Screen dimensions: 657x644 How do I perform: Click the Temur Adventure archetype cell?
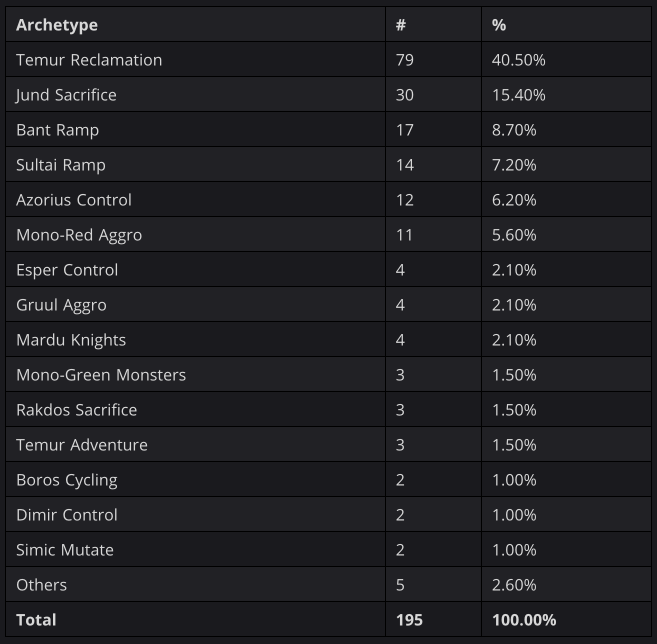point(195,444)
